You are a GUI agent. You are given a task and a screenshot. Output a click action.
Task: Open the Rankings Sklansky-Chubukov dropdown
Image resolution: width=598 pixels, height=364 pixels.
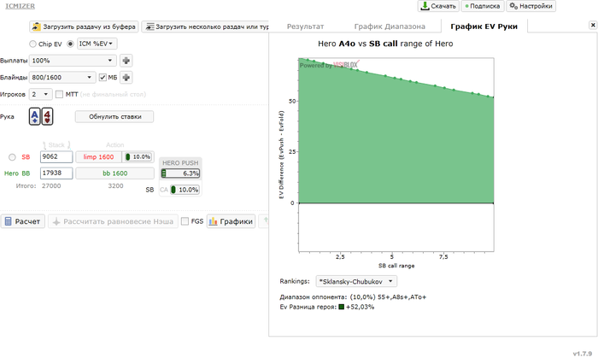tap(356, 282)
